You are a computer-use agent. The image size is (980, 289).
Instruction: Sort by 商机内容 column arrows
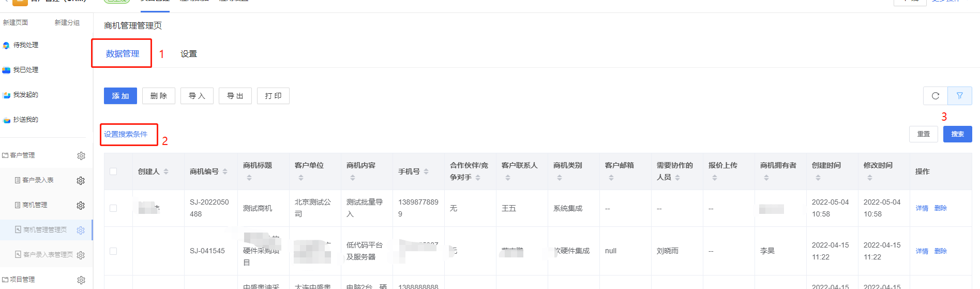pos(353,178)
